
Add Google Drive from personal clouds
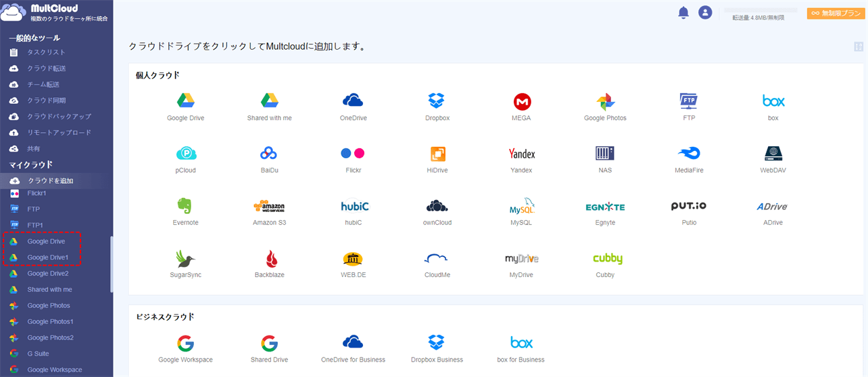pos(186,107)
